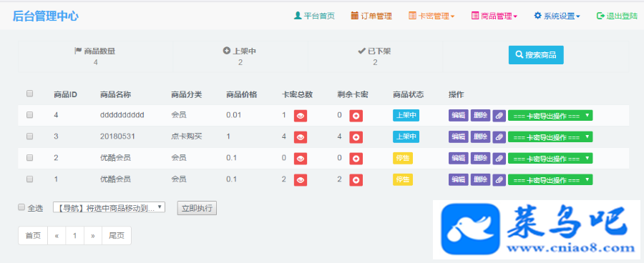Click the eye icon in product ID 2 row
Image resolution: width=644 pixels, height=263 pixels.
tap(301, 159)
